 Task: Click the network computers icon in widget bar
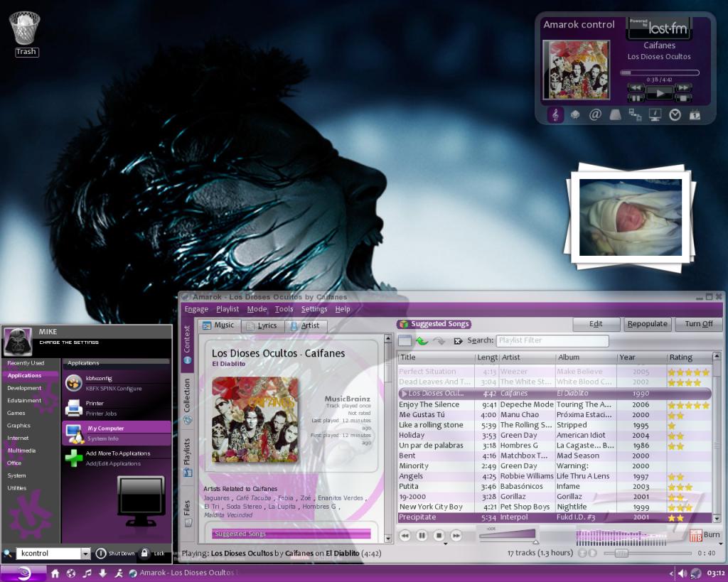tap(635, 114)
